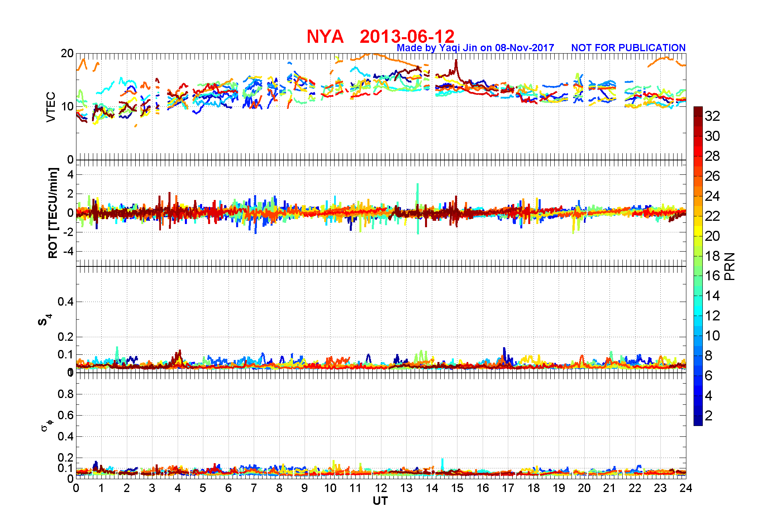The width and height of the screenshot is (762, 532).
Task: Click the colorbar tick label 26
Action: [x=712, y=176]
